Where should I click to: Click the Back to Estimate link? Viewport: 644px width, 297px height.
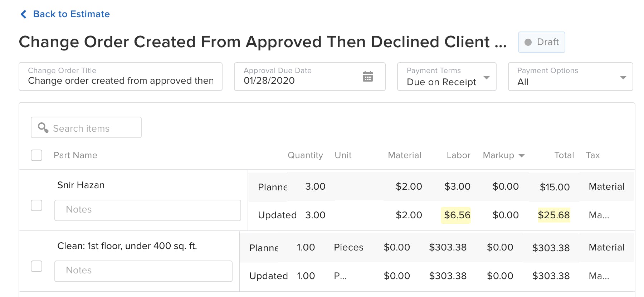pos(71,14)
